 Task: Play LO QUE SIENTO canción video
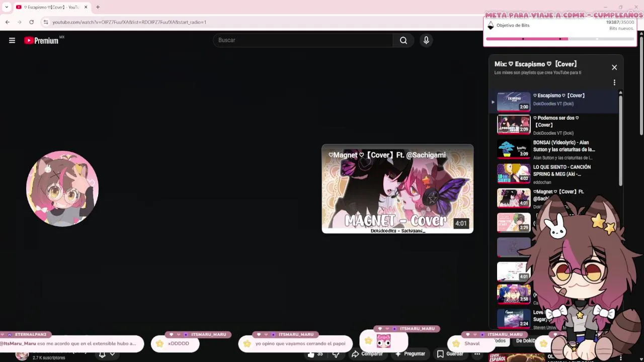(x=553, y=174)
